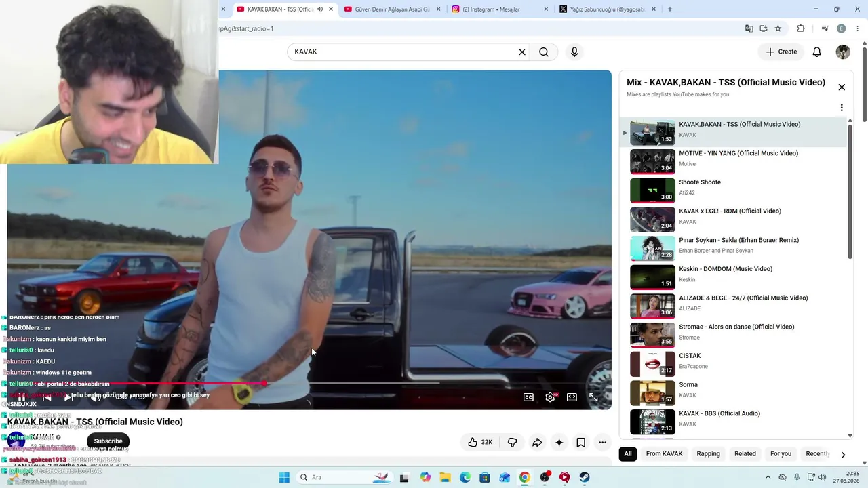
Task: Close the Instagram Mesajlar tab
Action: pyautogui.click(x=547, y=9)
